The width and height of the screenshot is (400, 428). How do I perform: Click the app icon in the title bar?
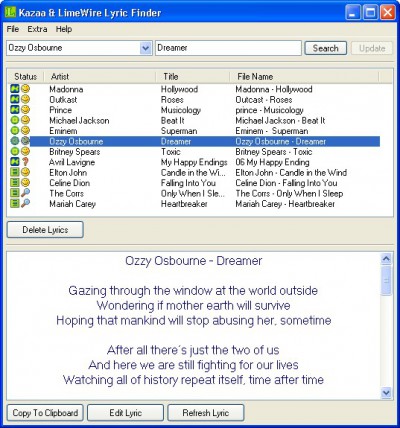(x=10, y=13)
